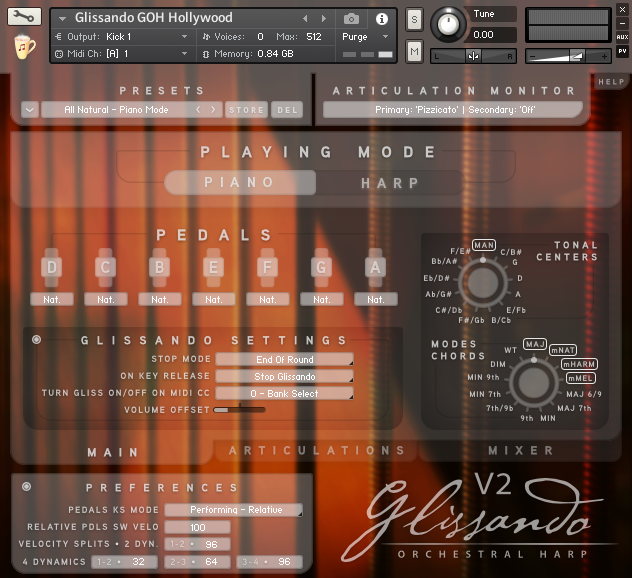The image size is (632, 578).
Task: Click the Nat. label under F pedal
Action: (x=268, y=299)
